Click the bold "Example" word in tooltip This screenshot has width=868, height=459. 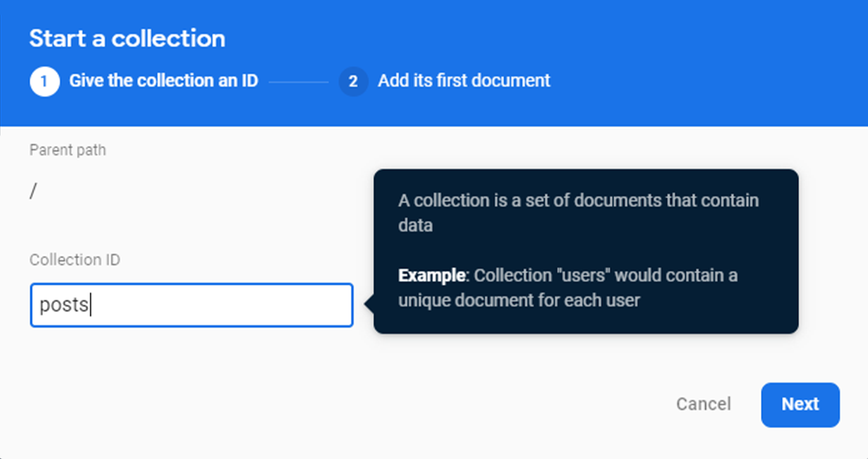pyautogui.click(x=431, y=275)
